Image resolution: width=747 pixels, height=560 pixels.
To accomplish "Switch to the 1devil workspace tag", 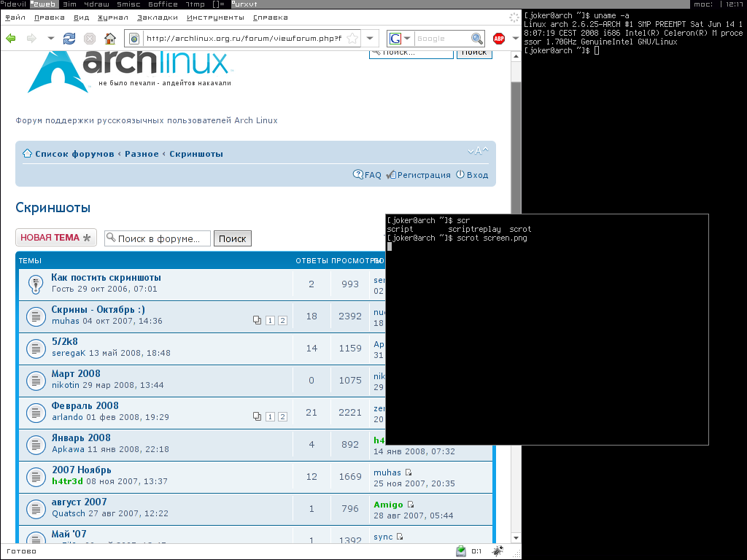I will pos(14,4).
